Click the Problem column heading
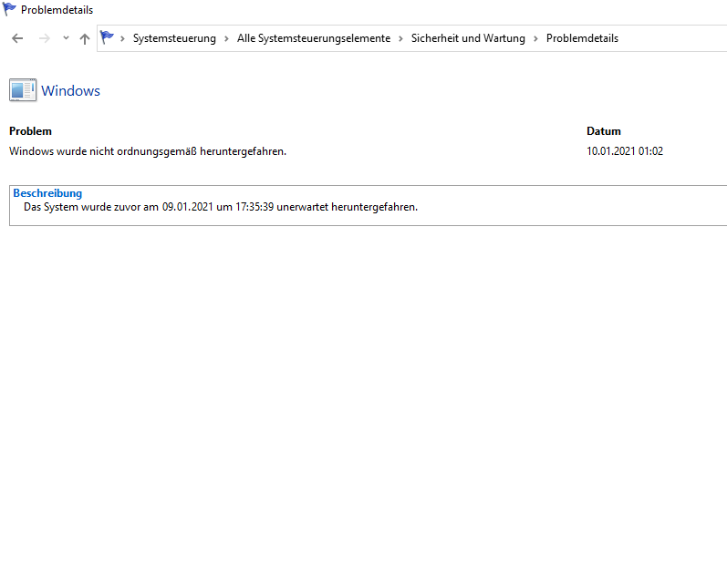Viewport: 727px width, 588px height. (x=30, y=131)
